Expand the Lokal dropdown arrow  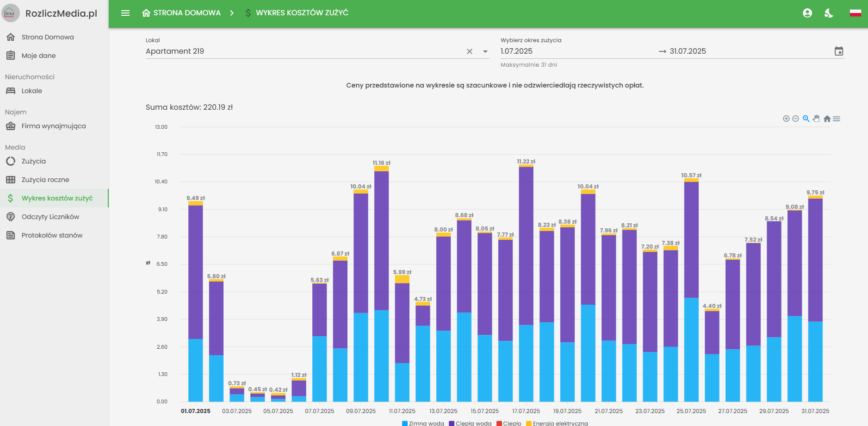pyautogui.click(x=485, y=51)
